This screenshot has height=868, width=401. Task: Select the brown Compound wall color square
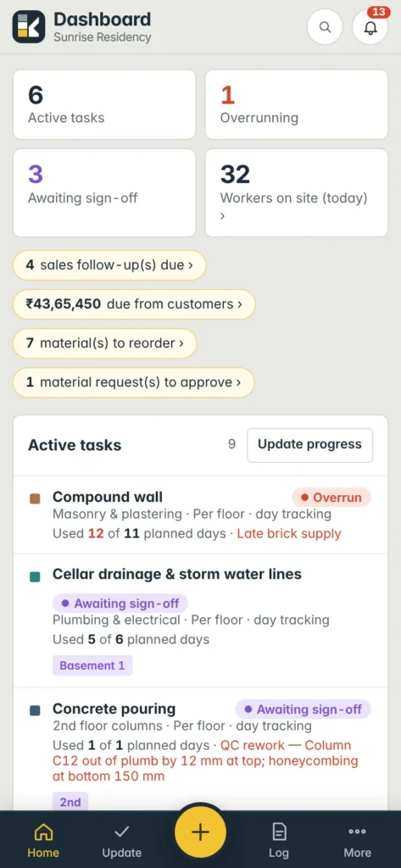pyautogui.click(x=35, y=498)
